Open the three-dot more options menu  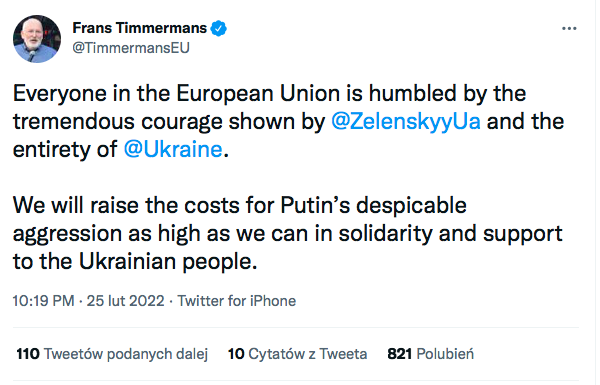(x=569, y=28)
